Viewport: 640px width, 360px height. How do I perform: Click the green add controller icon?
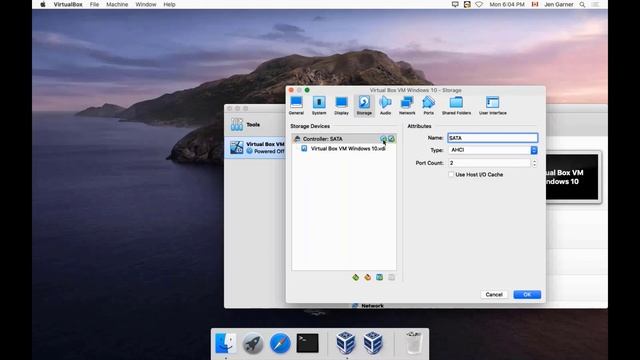(x=356, y=277)
